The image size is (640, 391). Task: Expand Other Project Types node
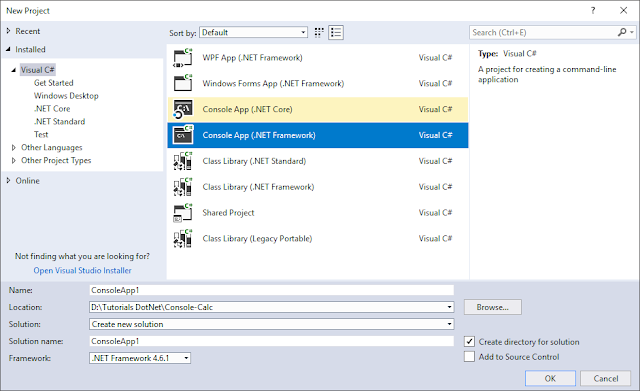[x=13, y=160]
